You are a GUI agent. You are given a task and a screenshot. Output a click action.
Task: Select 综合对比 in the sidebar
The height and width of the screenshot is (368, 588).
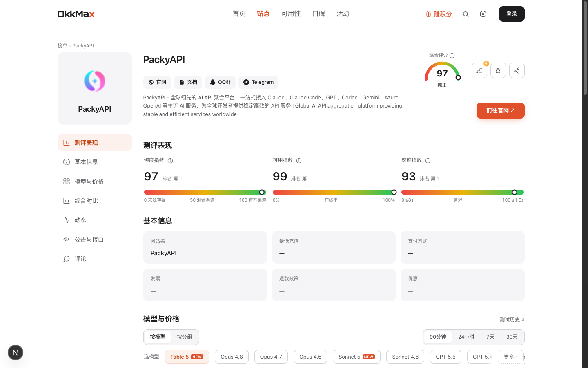coord(95,201)
